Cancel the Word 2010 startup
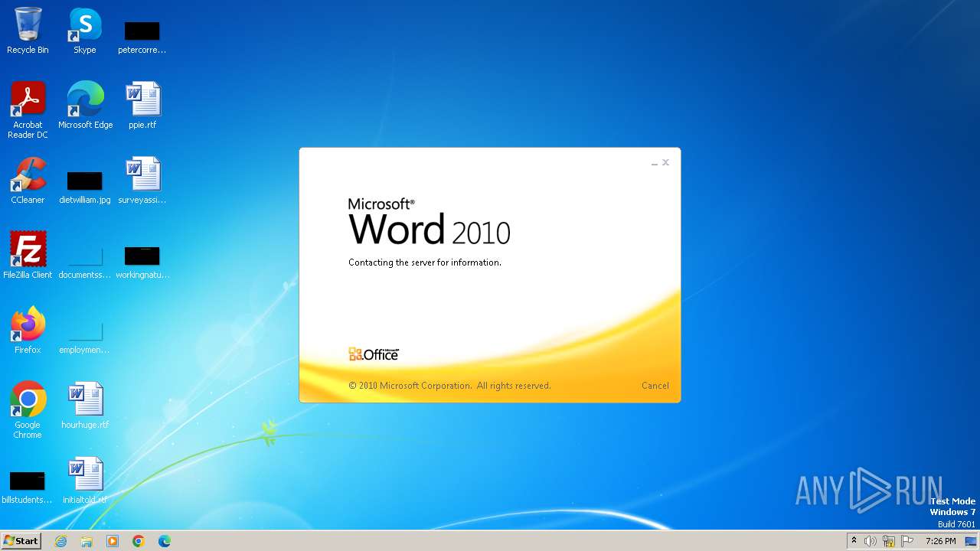 pos(655,386)
